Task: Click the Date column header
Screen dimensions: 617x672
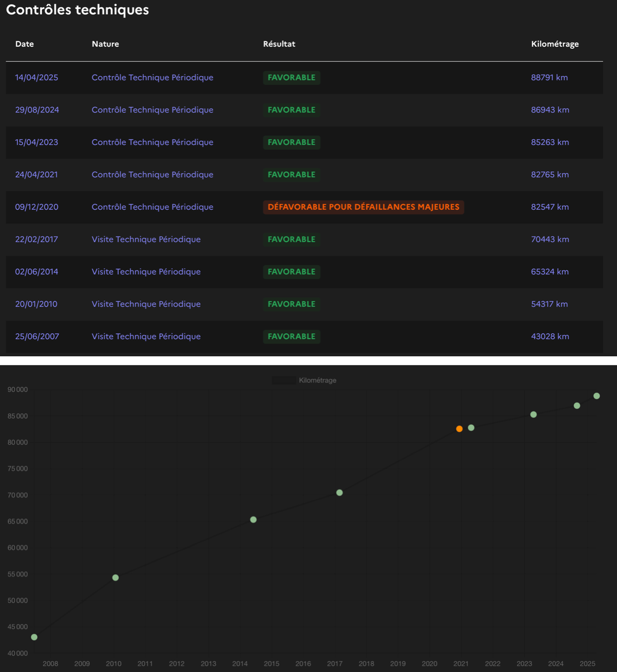Action: pyautogui.click(x=25, y=44)
